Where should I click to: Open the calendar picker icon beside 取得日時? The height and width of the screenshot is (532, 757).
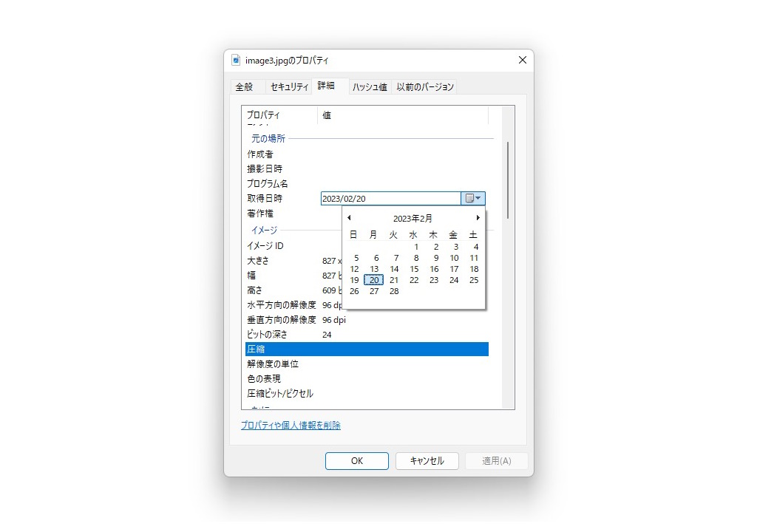[x=471, y=198]
